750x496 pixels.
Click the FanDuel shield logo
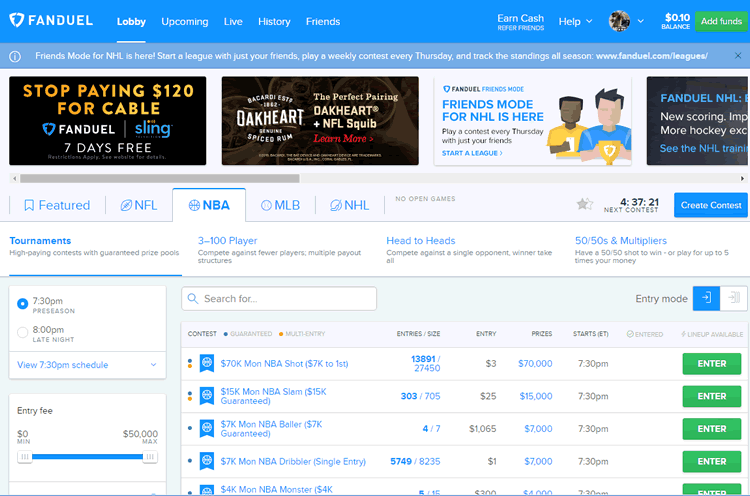17,20
